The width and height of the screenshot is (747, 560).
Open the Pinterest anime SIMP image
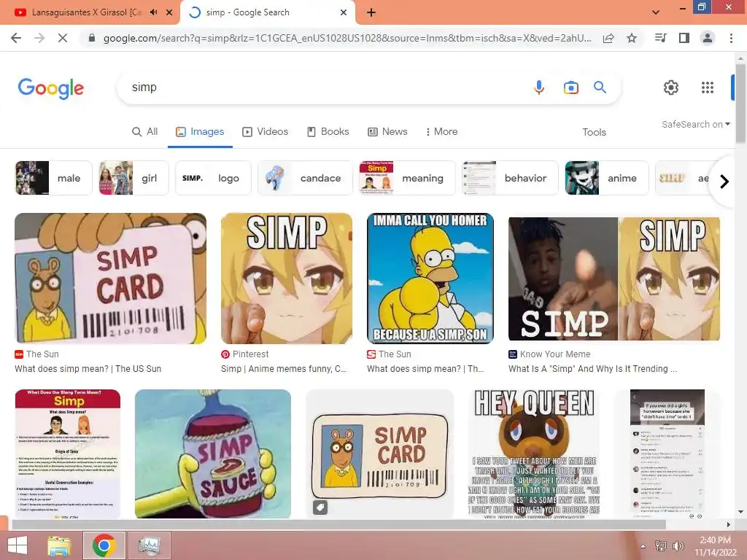[x=286, y=278]
